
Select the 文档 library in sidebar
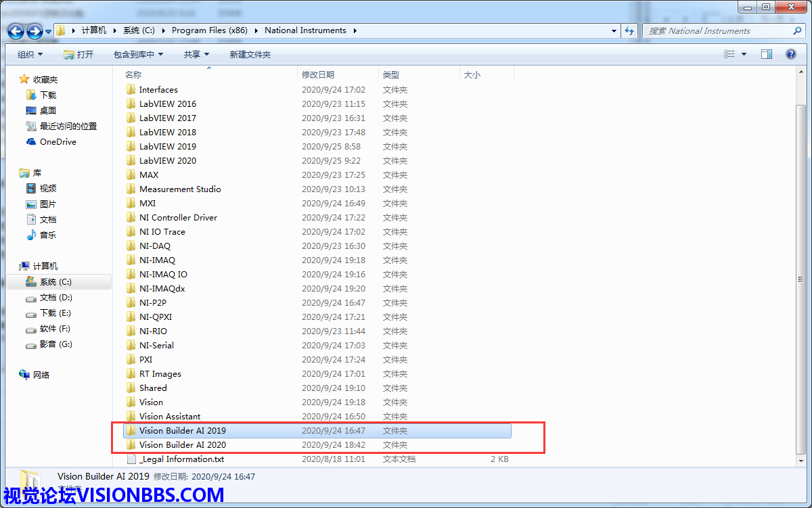point(48,219)
